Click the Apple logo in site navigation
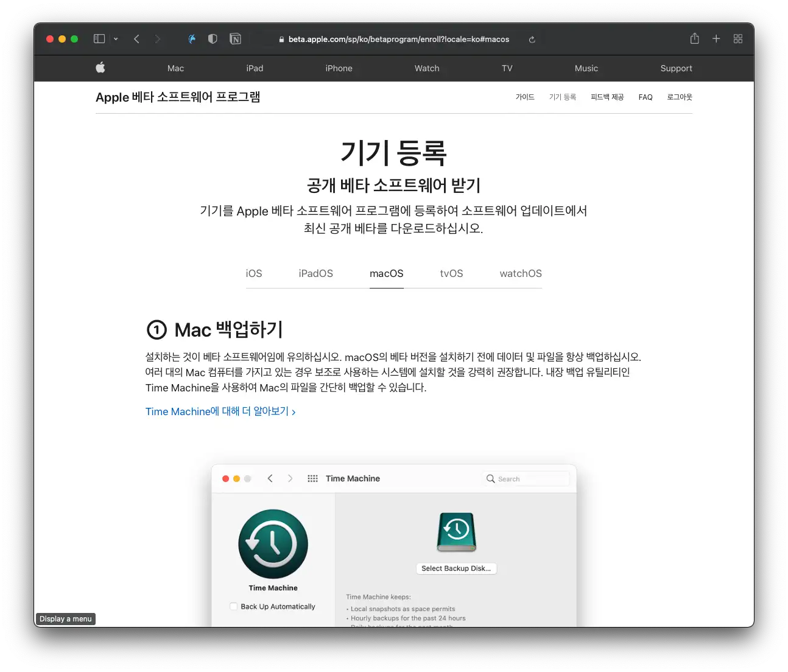Screen dimensions: 788x672 (100, 68)
